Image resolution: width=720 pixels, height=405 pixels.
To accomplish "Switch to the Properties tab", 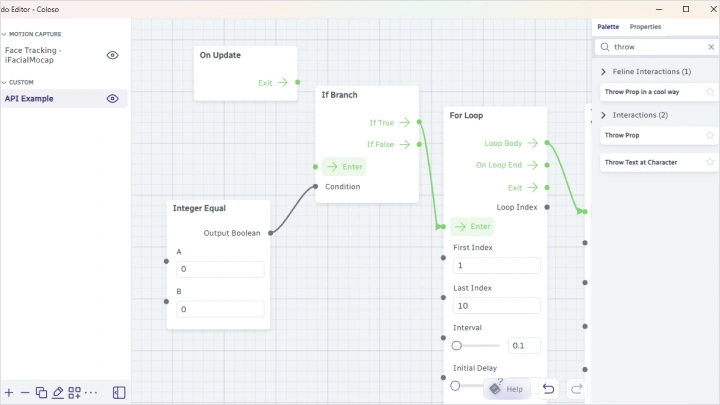I will tap(645, 27).
